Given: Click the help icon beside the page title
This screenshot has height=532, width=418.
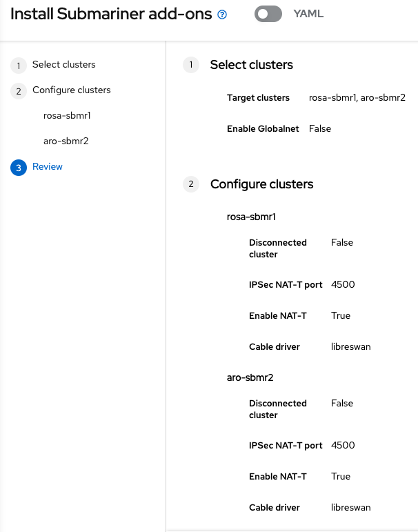Looking at the screenshot, I should coord(222,14).
